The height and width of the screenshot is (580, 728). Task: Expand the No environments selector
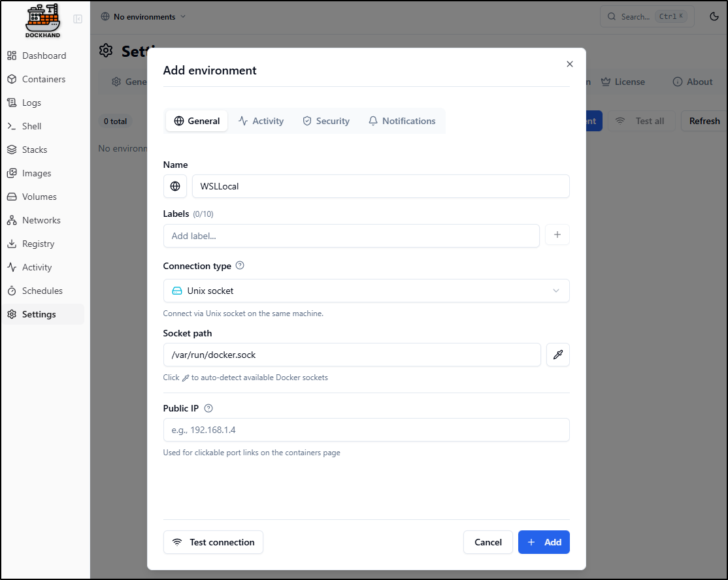143,17
